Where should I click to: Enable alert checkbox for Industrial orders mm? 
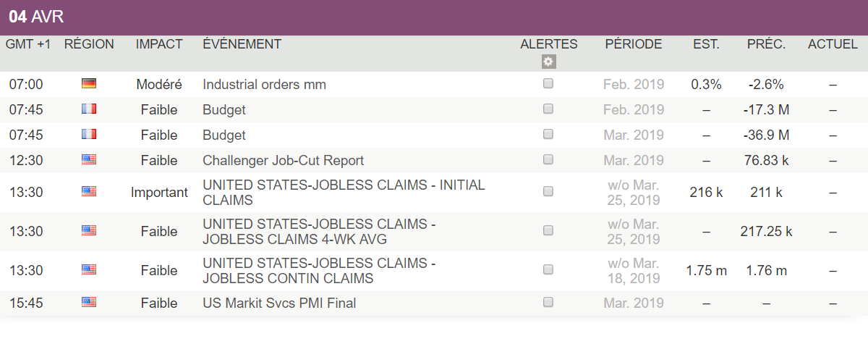pos(548,84)
